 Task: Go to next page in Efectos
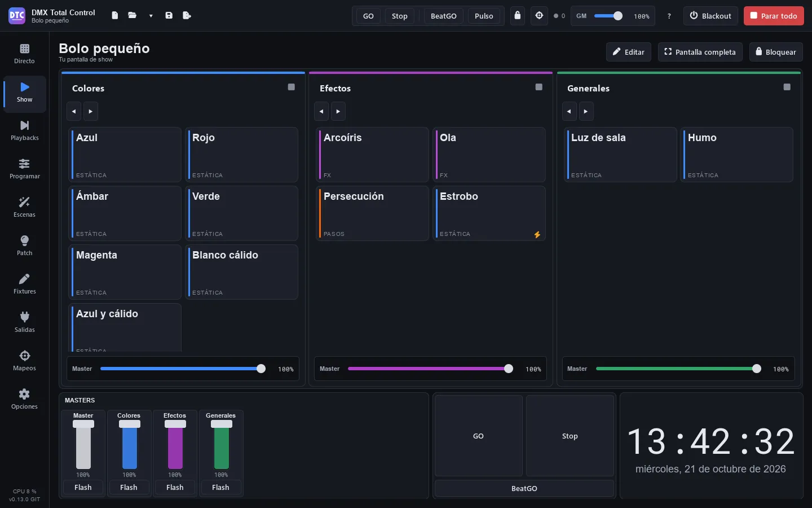click(x=338, y=111)
